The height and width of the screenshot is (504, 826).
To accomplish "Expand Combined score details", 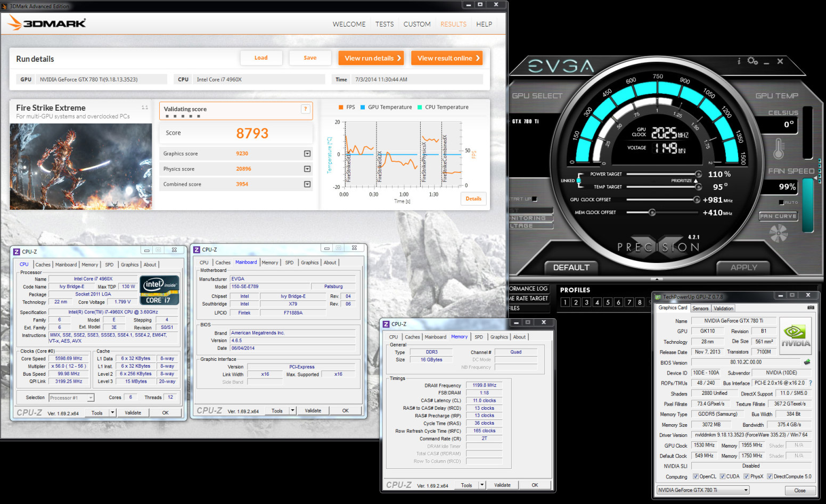I will pos(307,184).
